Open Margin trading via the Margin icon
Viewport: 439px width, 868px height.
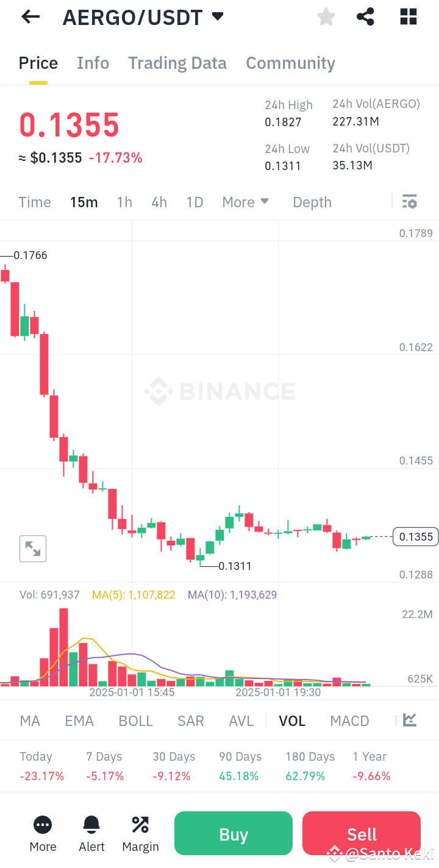click(x=140, y=824)
